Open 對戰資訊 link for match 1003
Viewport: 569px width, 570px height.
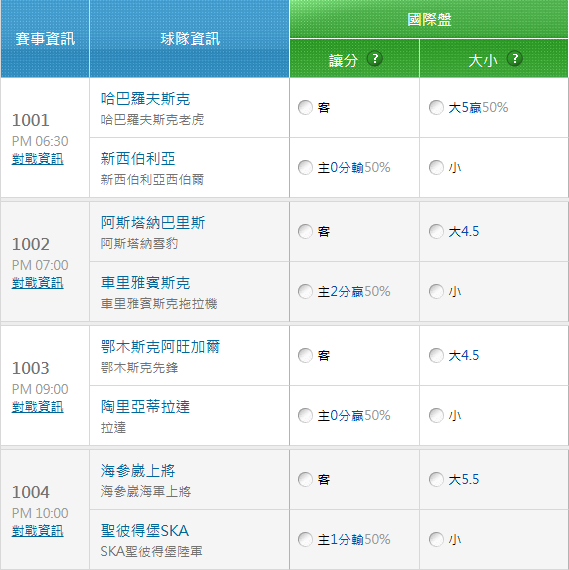37,407
